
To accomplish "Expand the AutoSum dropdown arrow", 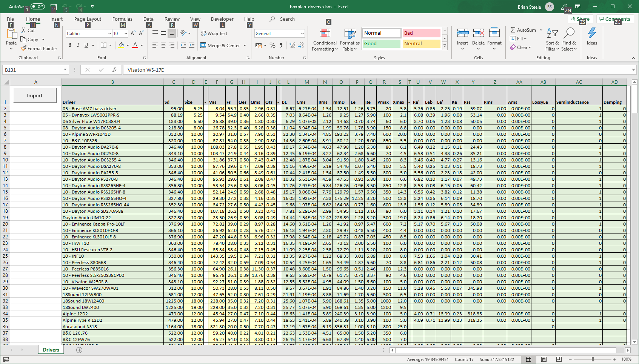I will point(541,30).
